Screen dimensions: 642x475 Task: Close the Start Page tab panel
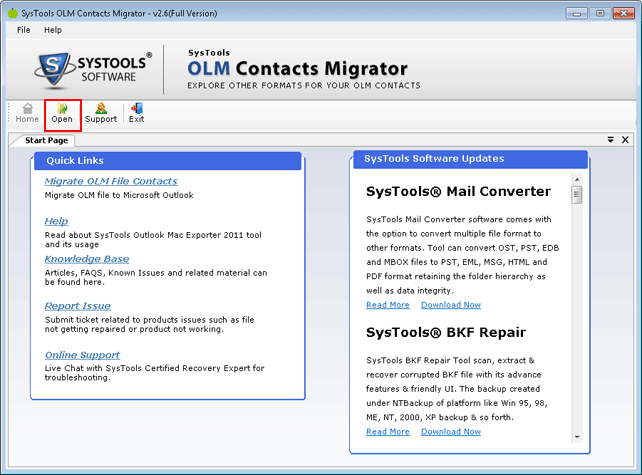(x=625, y=140)
